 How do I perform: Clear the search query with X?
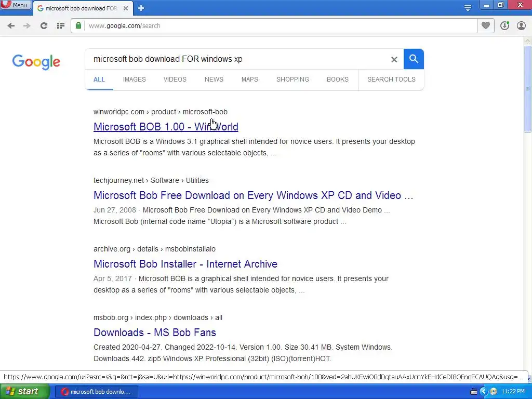[x=394, y=60]
